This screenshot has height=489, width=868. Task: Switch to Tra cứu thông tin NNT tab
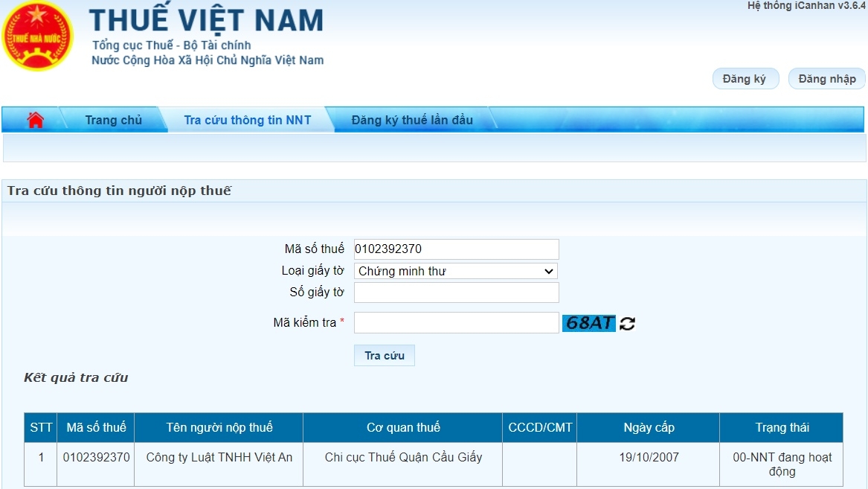248,120
